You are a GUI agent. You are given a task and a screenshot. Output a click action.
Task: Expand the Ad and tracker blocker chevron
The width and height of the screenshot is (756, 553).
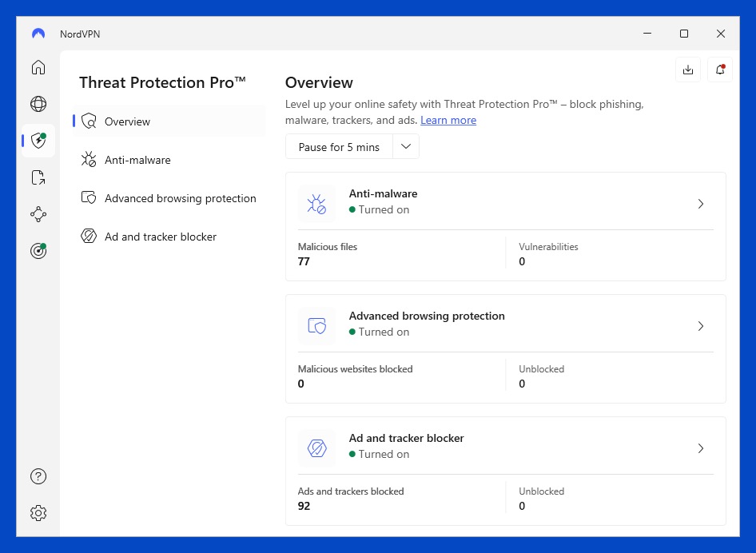tap(701, 449)
